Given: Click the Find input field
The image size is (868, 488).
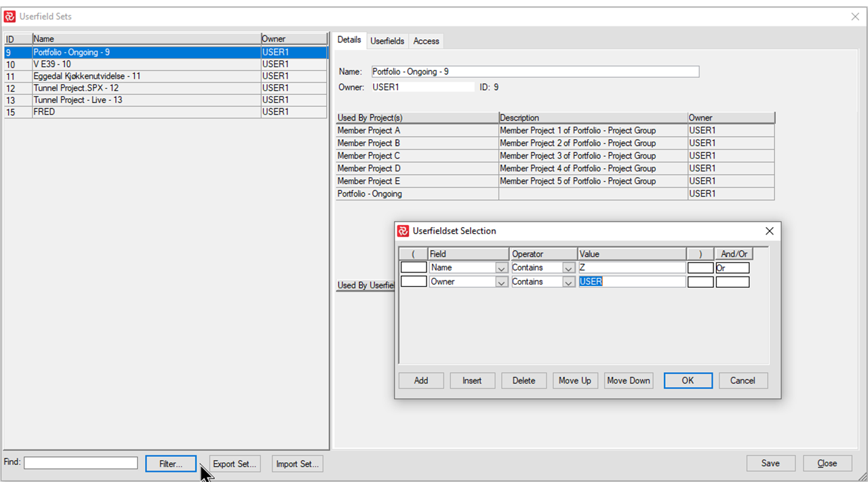Looking at the screenshot, I should [81, 463].
